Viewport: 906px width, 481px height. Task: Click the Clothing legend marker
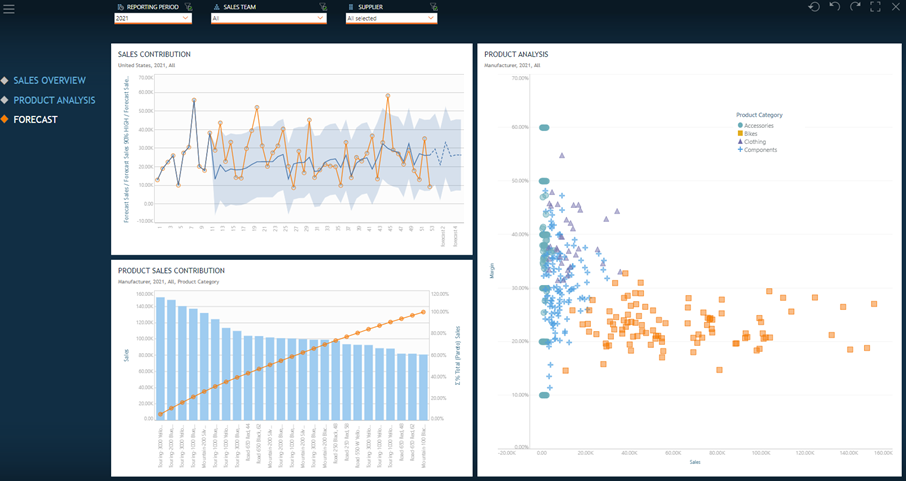tap(740, 142)
